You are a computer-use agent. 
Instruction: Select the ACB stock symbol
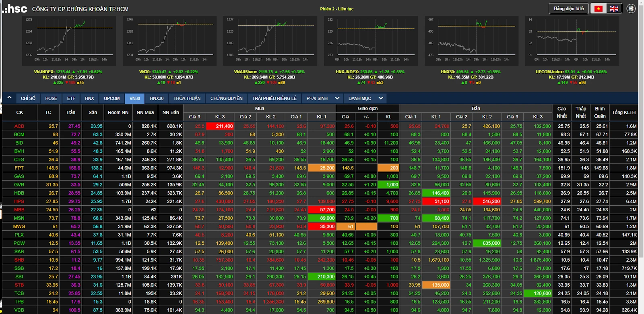19,126
